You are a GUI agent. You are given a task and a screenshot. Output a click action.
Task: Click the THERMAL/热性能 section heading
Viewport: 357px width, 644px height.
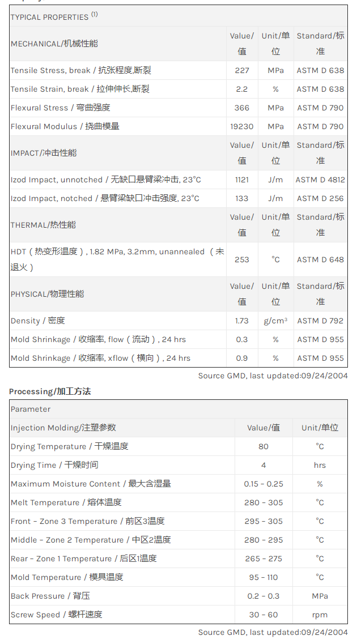pos(43,225)
